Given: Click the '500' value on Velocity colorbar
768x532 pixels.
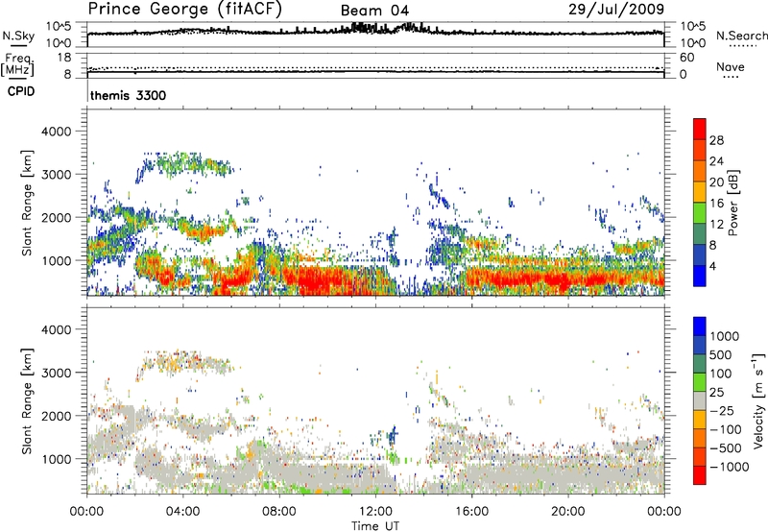Looking at the screenshot, I should 721,355.
